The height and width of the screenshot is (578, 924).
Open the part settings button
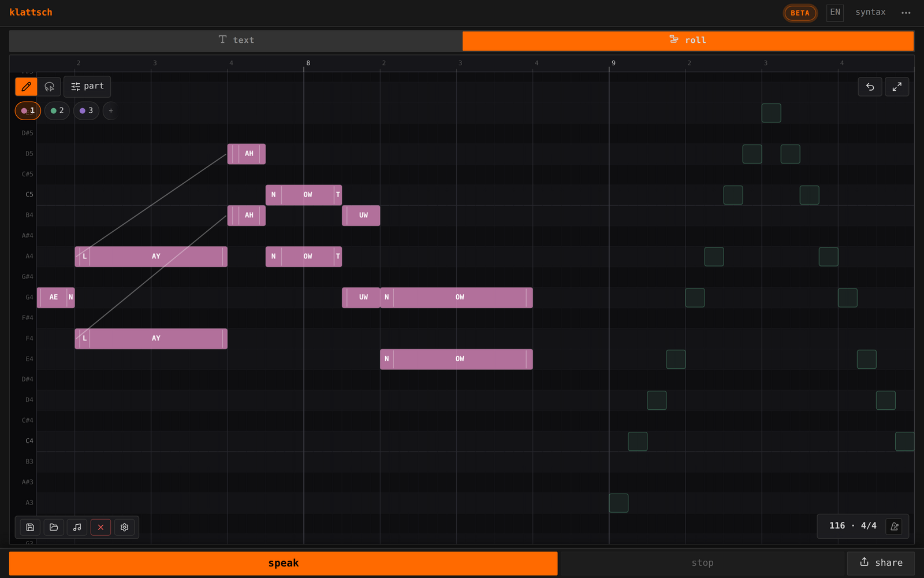coord(87,87)
